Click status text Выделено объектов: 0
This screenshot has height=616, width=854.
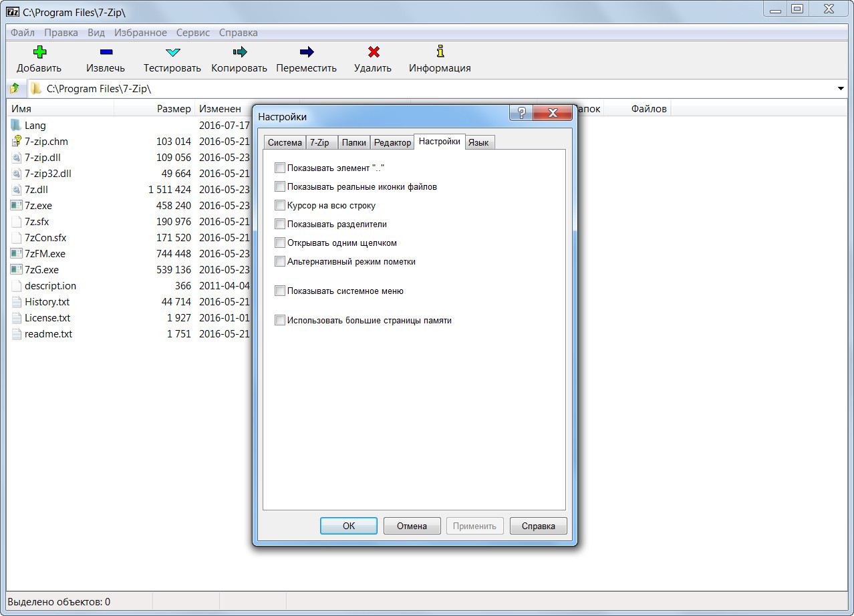59,601
